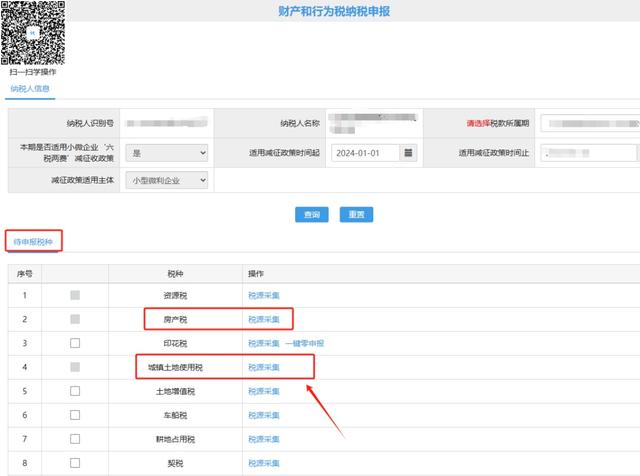This screenshot has height=476, width=640.
Task: Tick the checkbox for 房产税 row
Action: coord(75,319)
